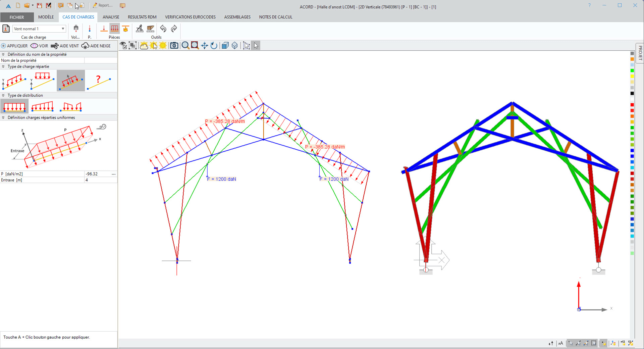Click the Entraxe value field showing 4
The height and width of the screenshot is (349, 644).
101,180
